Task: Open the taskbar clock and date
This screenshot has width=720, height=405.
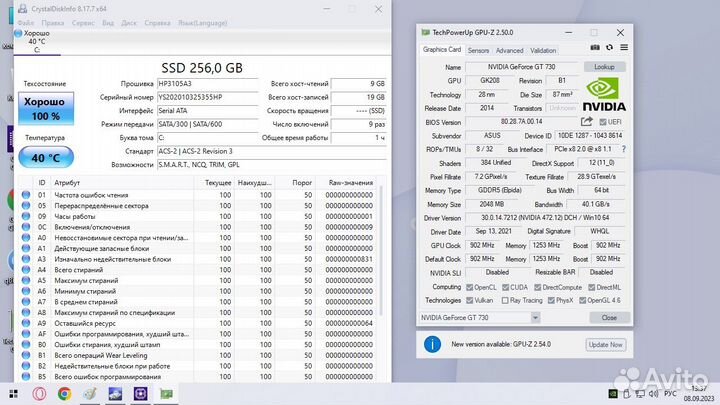Action: click(x=698, y=394)
